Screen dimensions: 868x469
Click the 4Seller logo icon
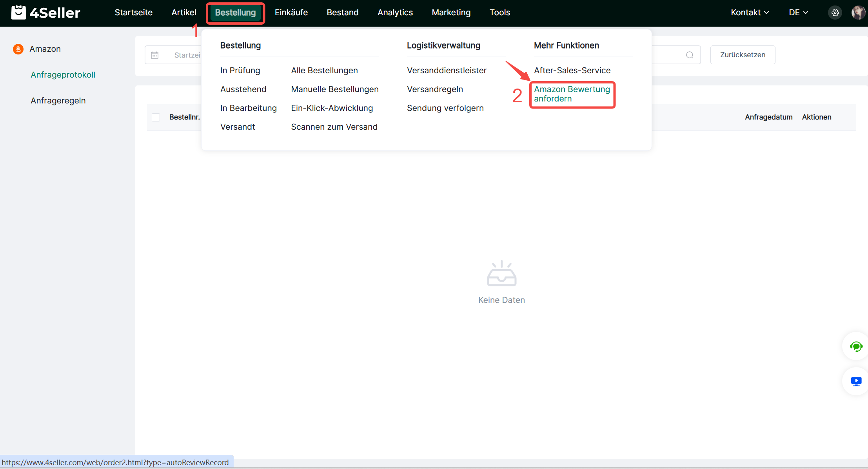[18, 13]
